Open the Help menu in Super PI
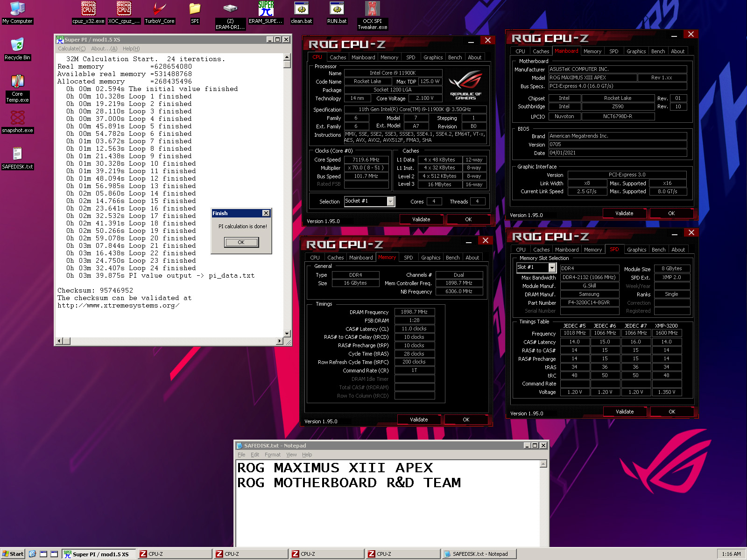Image resolution: width=747 pixels, height=560 pixels. (131, 49)
